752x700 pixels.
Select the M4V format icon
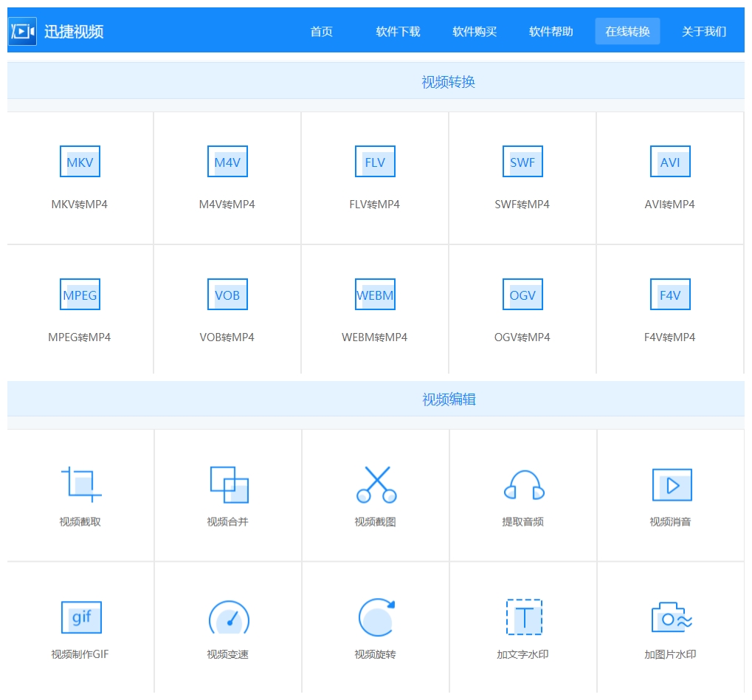pos(227,162)
